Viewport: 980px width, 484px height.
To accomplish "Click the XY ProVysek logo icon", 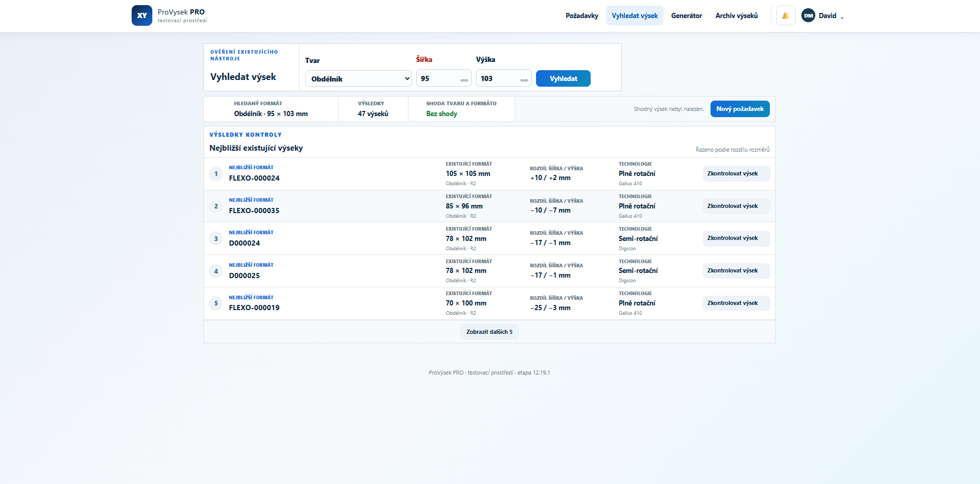I will (142, 15).
